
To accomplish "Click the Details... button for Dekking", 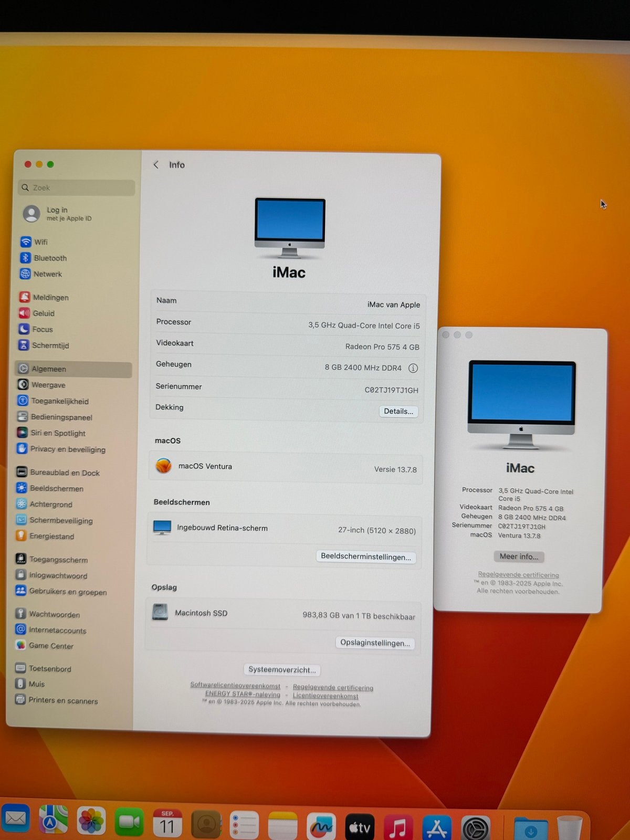I will 398,411.
